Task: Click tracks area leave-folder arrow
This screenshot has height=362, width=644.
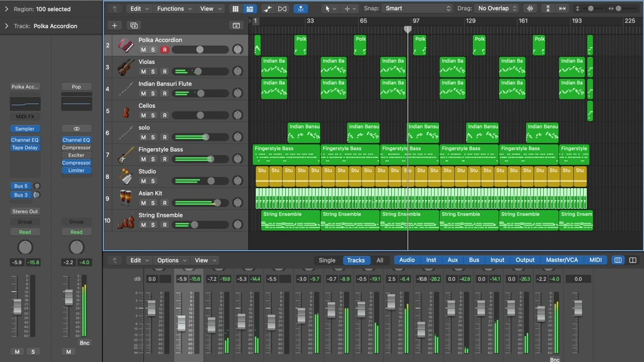Action: (115, 9)
